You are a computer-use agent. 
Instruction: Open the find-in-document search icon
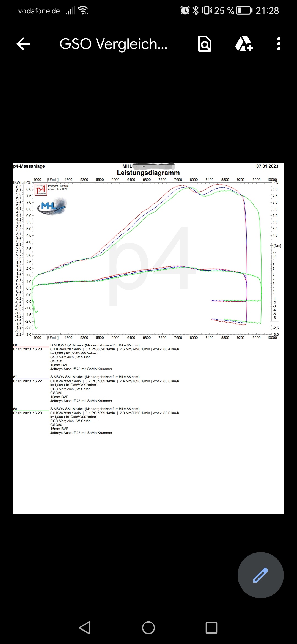pyautogui.click(x=205, y=44)
